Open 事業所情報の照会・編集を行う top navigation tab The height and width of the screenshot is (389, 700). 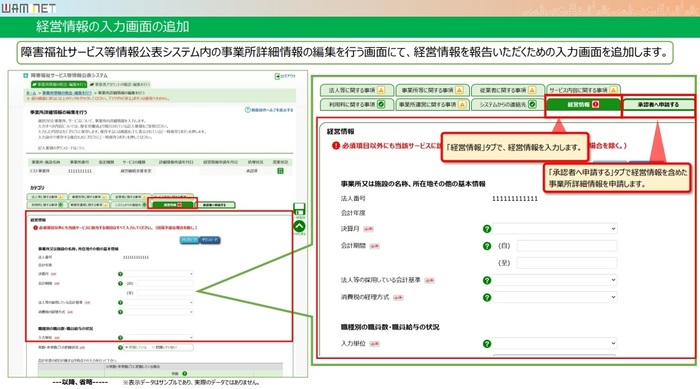(x=58, y=84)
